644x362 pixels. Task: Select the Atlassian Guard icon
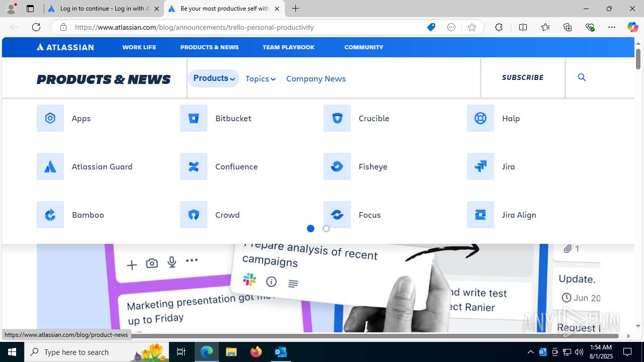point(50,166)
